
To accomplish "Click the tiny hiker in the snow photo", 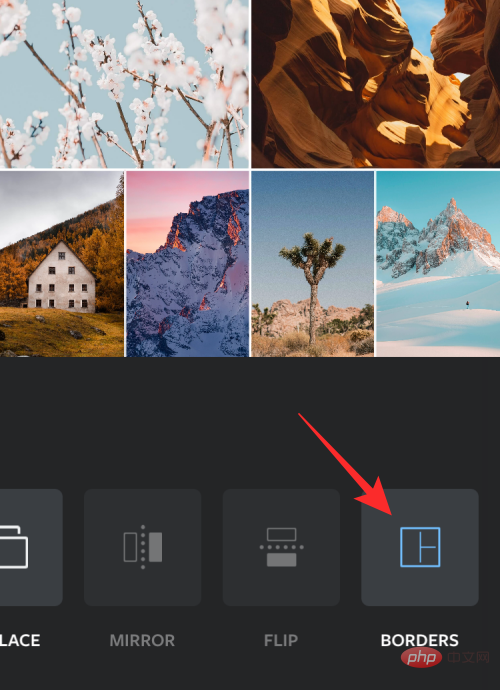I will (467, 305).
